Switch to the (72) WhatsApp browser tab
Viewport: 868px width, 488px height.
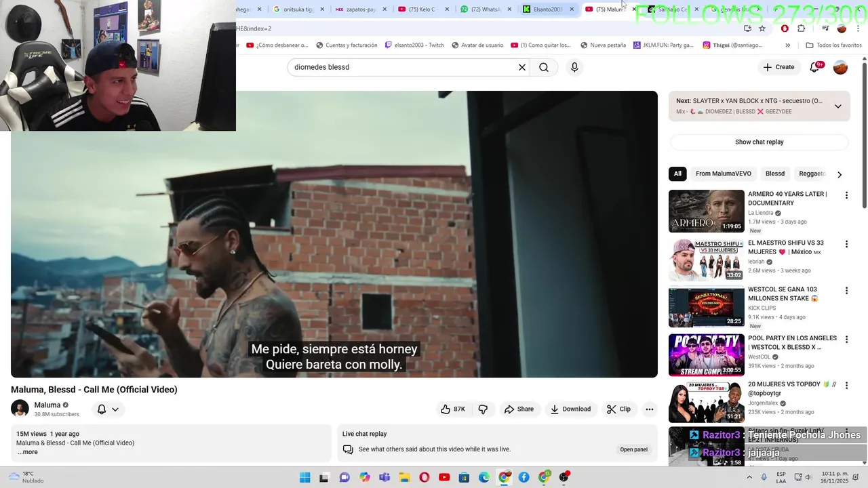click(486, 9)
